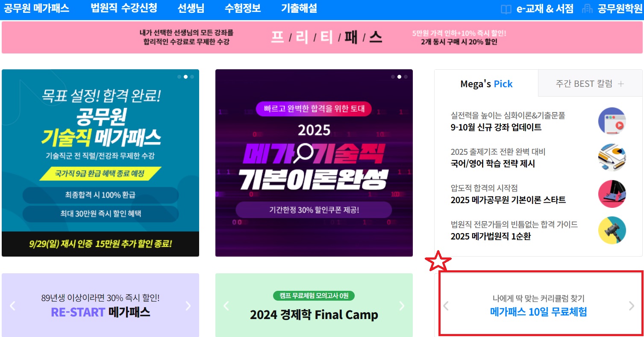Open the pink 프리티패스 promotion banner

(x=322, y=38)
